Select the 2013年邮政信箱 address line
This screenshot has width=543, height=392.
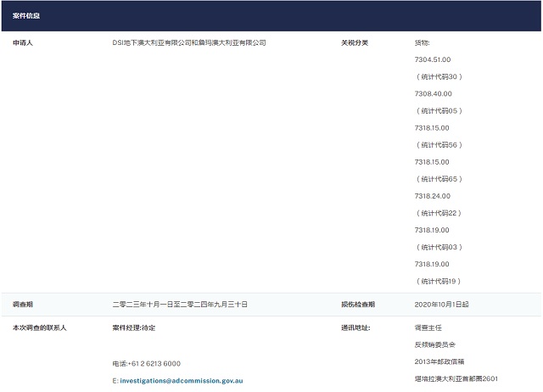439,361
